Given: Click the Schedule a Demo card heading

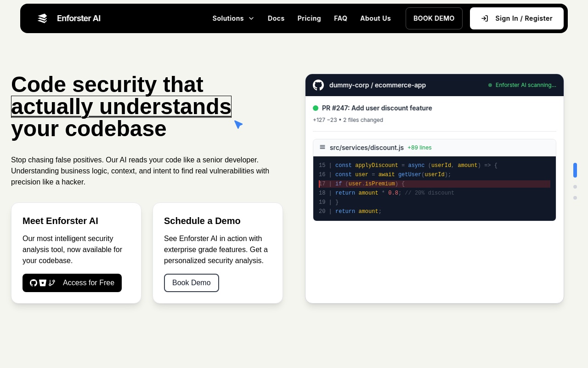Looking at the screenshot, I should [202, 221].
